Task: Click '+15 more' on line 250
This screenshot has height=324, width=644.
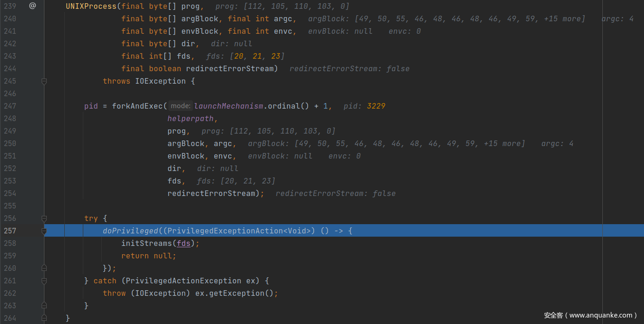Action: click(x=502, y=144)
